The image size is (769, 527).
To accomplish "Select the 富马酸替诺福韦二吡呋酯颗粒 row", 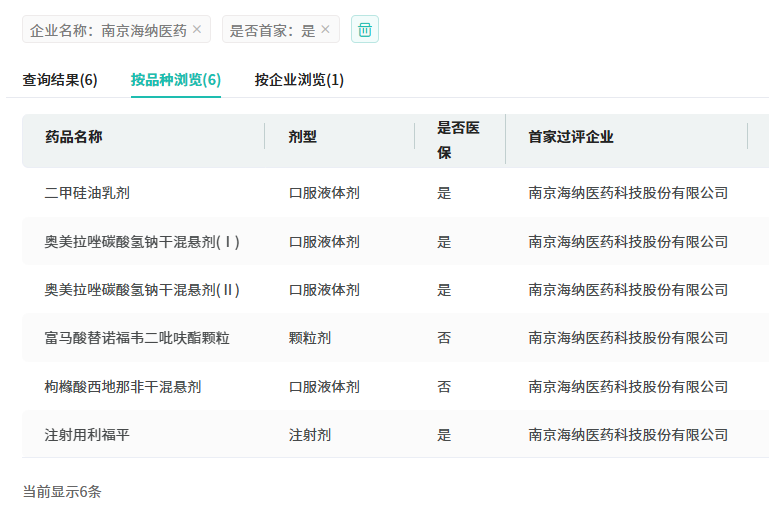I will click(137, 338).
